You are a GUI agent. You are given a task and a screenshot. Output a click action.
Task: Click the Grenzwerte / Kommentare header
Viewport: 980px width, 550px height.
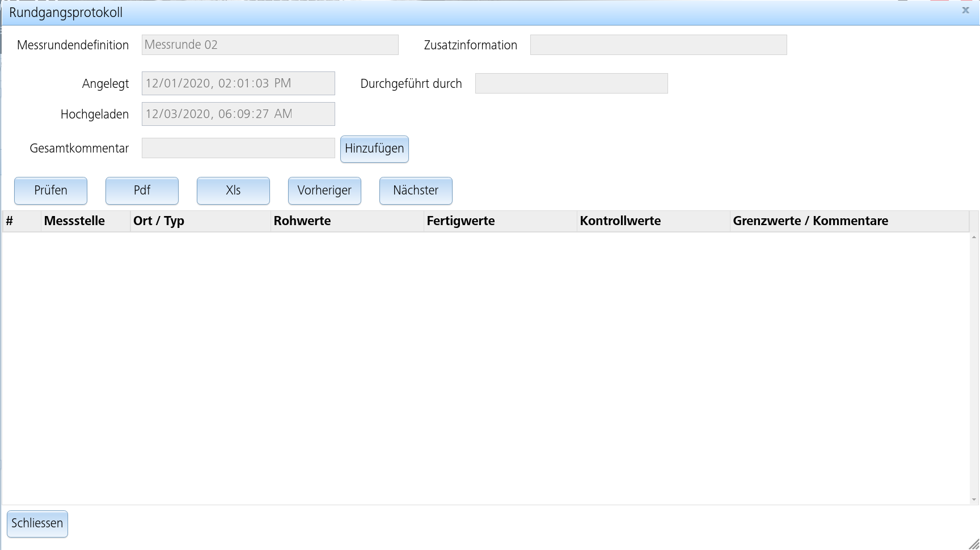tap(811, 221)
